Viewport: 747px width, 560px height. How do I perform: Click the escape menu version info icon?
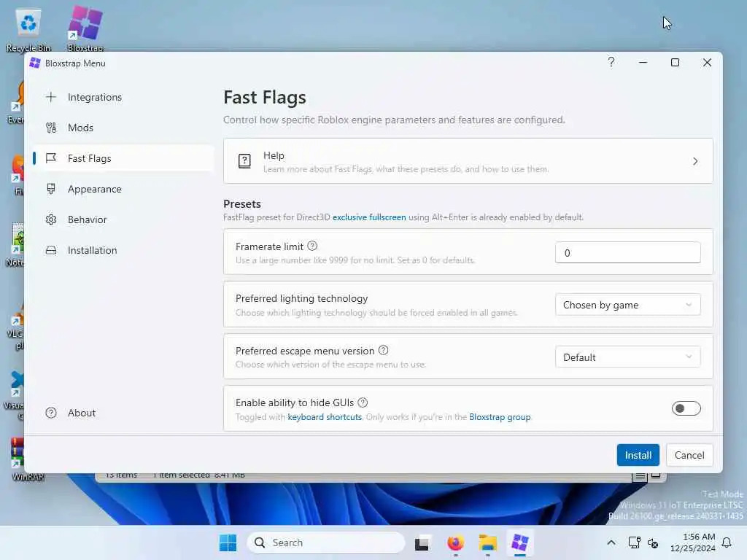click(383, 351)
